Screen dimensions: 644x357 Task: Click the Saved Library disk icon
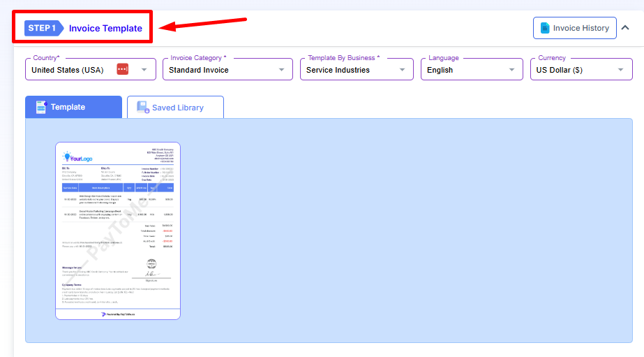pos(143,108)
